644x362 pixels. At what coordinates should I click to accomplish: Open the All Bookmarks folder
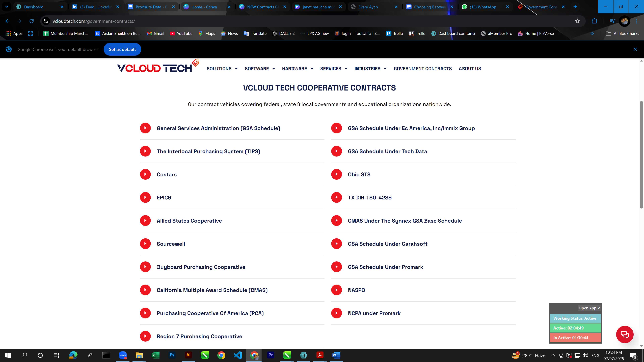622,34
